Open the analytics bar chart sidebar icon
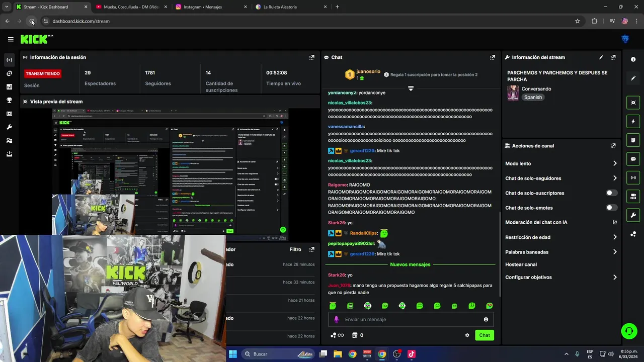This screenshot has width=644, height=362. click(9, 87)
